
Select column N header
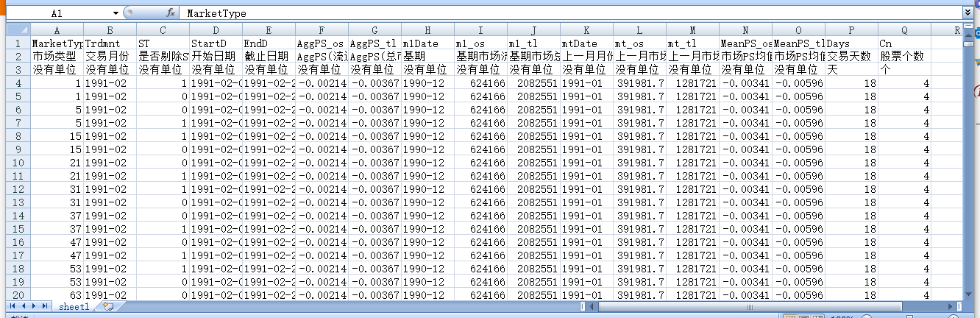pyautogui.click(x=745, y=30)
